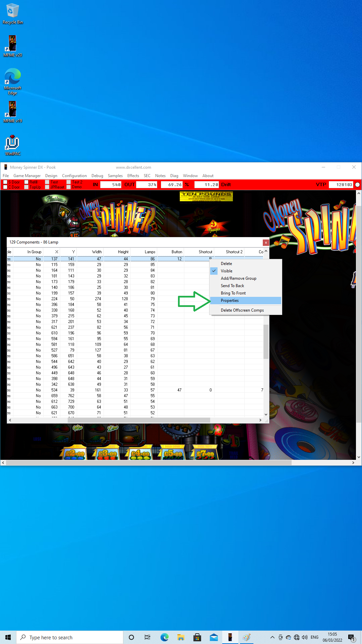Click the VTP value field 128103
The image size is (362, 644).
(341, 184)
